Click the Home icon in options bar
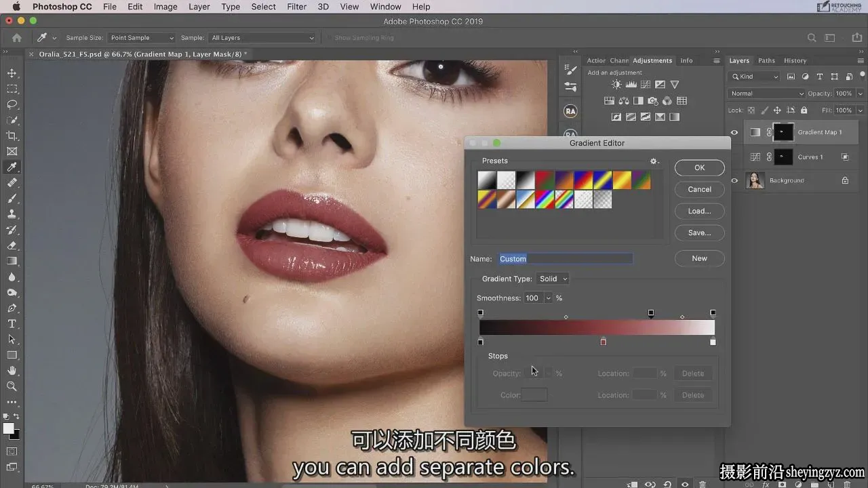This screenshot has height=488, width=868. [17, 38]
